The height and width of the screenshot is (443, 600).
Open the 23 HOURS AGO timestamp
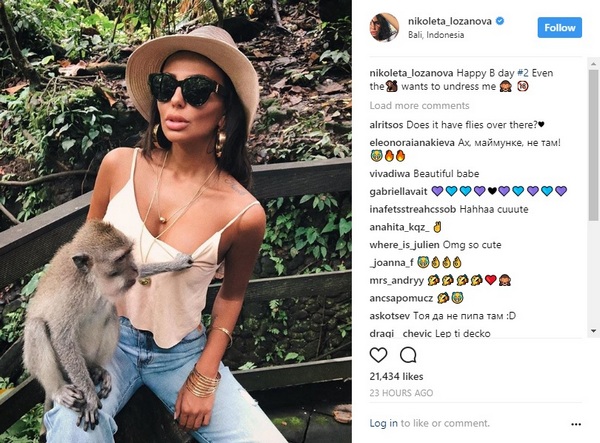point(401,393)
